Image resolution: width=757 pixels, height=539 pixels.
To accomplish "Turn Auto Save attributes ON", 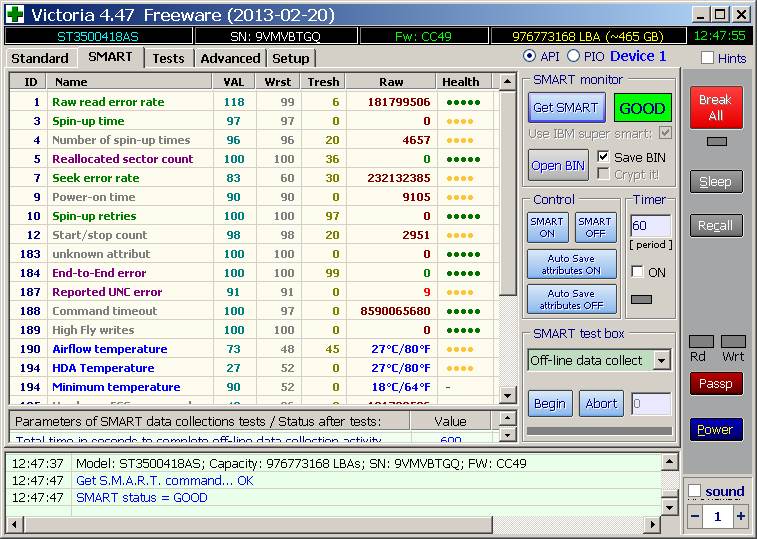I will 571,265.
